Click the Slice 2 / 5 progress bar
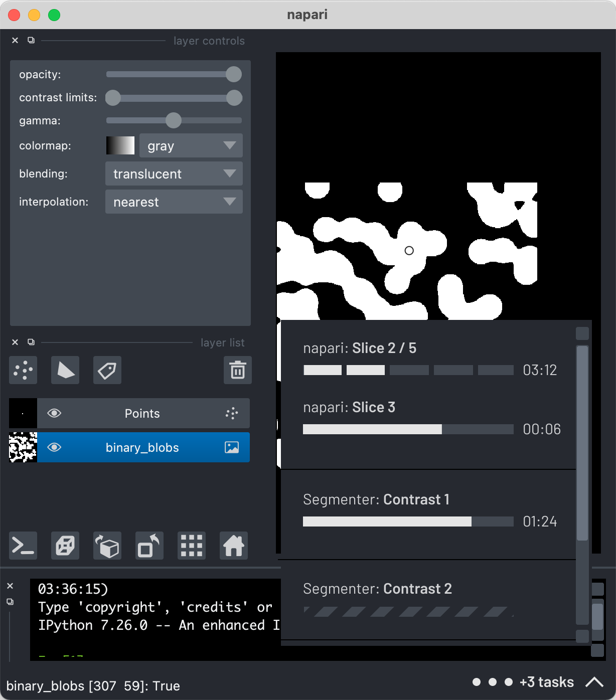The image size is (616, 700). click(x=408, y=370)
